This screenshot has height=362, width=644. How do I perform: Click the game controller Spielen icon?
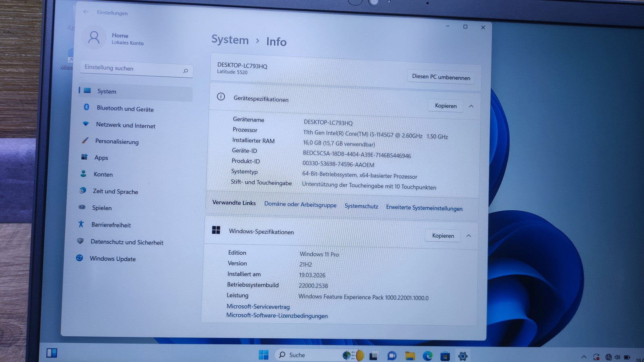(x=82, y=207)
